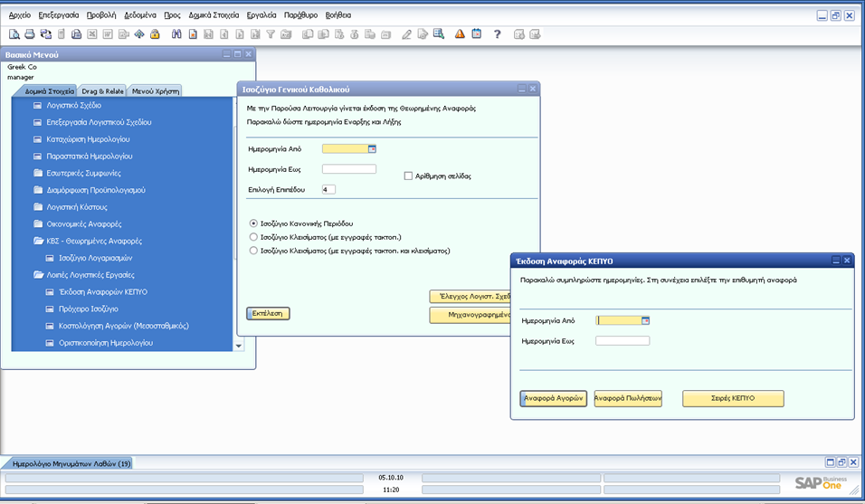Open Οριστικοποίηση Ημερολογίου menu entry
This screenshot has width=865, height=504.
tap(105, 342)
